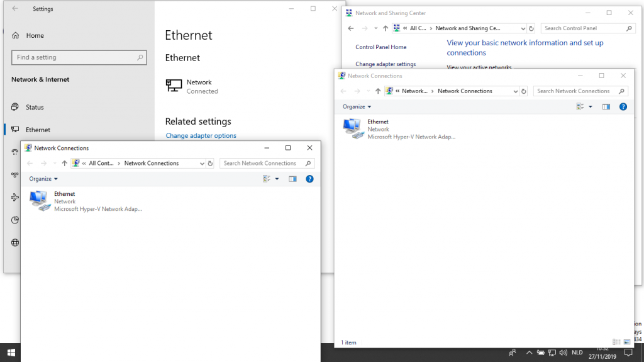Open recent locations arrow in Network and Sharing Center
Viewport: 644px width, 362px height.
pyautogui.click(x=375, y=28)
